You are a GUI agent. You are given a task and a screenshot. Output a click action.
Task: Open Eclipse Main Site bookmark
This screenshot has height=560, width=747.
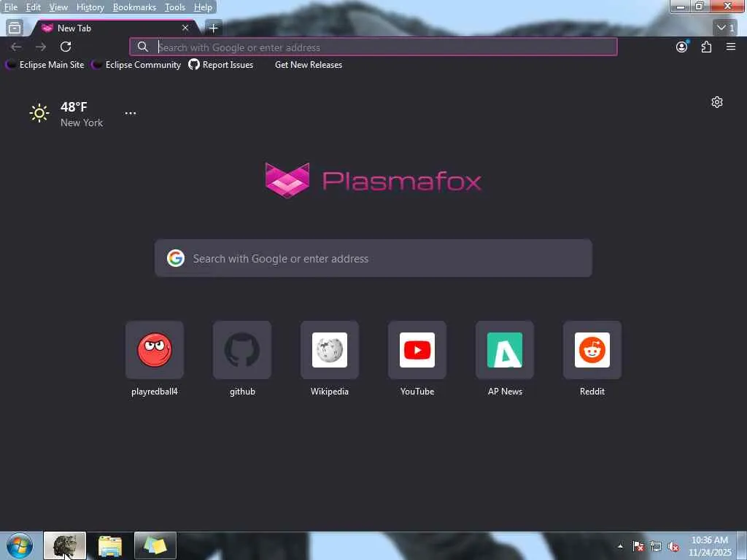tap(44, 65)
